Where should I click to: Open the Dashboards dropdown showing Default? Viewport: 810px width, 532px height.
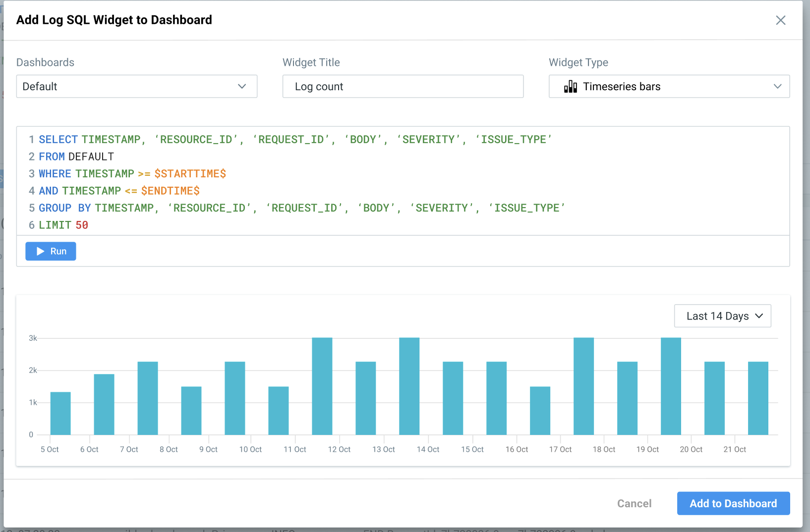point(137,86)
